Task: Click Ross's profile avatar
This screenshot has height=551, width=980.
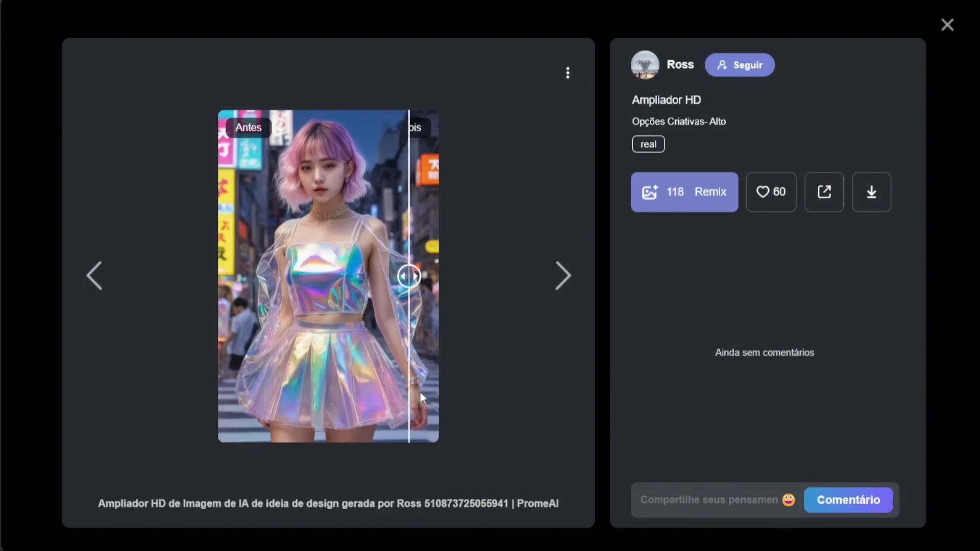Action: tap(645, 65)
